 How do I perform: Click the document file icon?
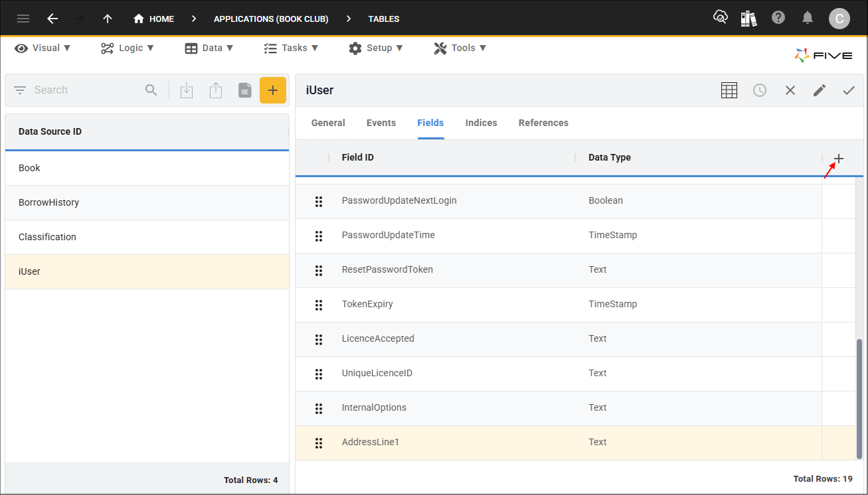(245, 90)
